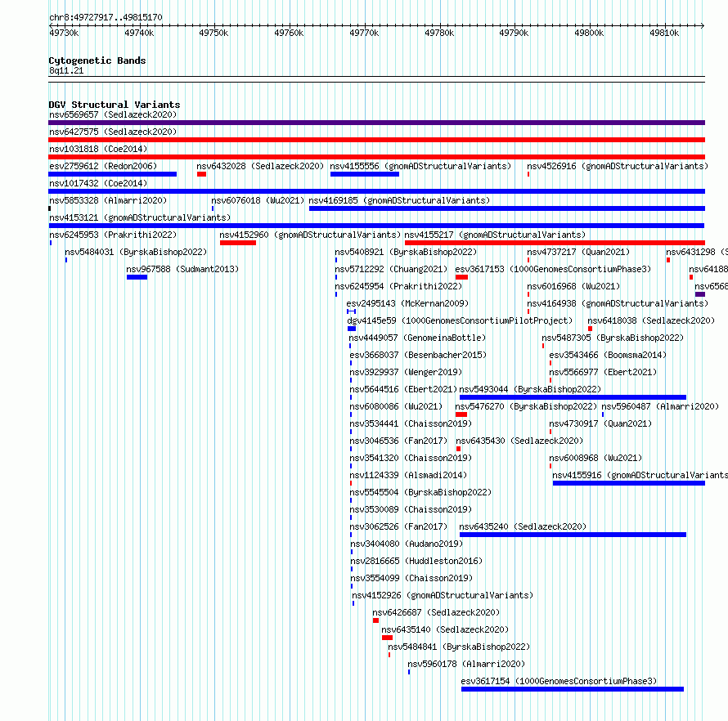Select nsv4164938 (gnomADStructuralVariants) label
The width and height of the screenshot is (728, 721).
(x=618, y=303)
